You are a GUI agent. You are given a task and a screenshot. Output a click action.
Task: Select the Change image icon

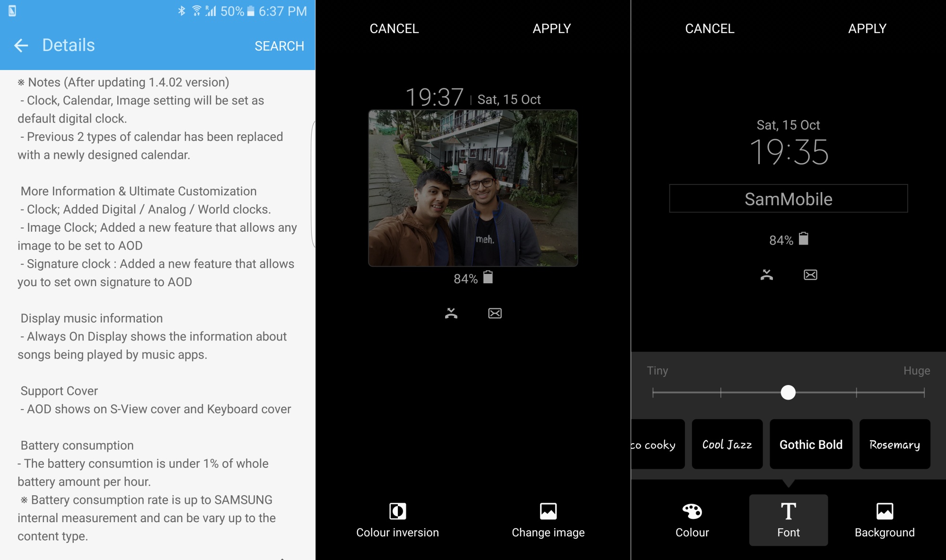[549, 511]
